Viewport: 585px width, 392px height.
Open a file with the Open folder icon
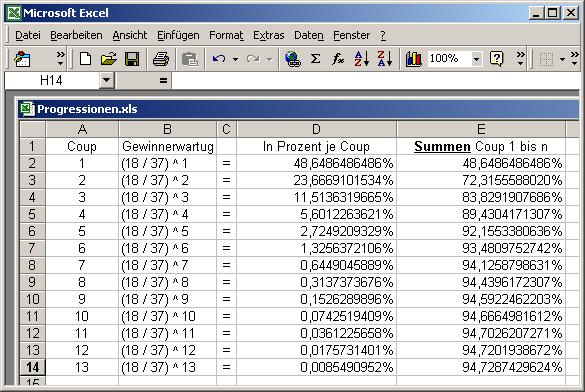point(109,59)
